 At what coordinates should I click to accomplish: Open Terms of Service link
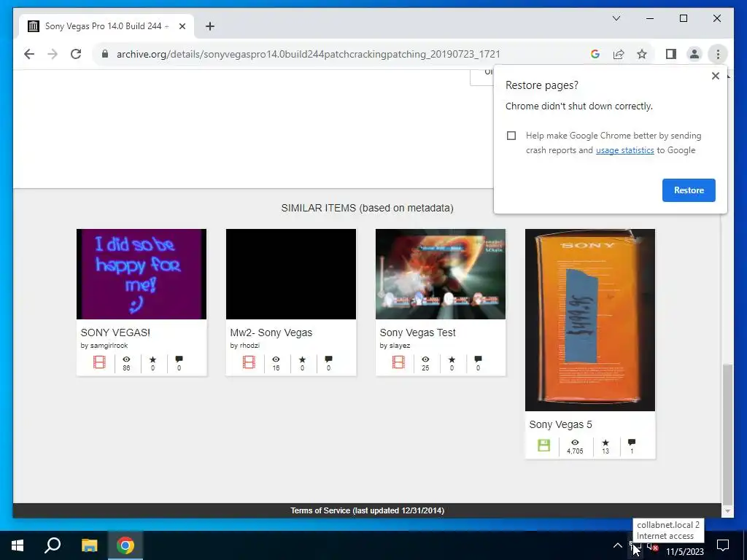click(368, 510)
